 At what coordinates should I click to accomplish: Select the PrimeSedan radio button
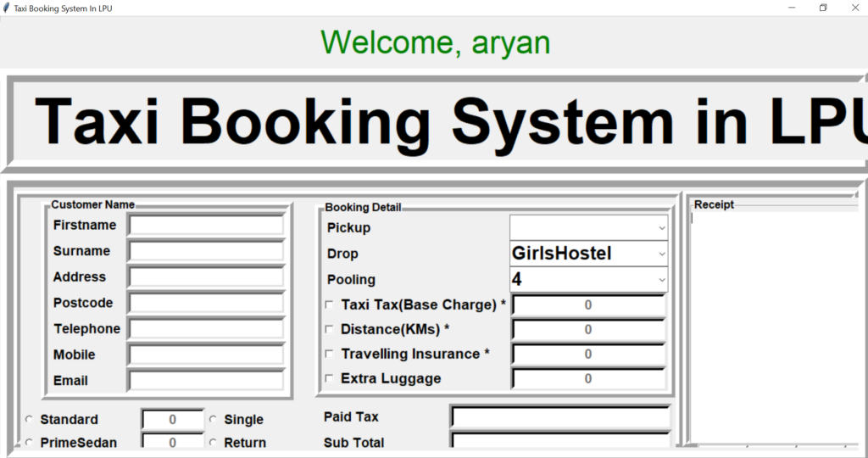pyautogui.click(x=29, y=443)
